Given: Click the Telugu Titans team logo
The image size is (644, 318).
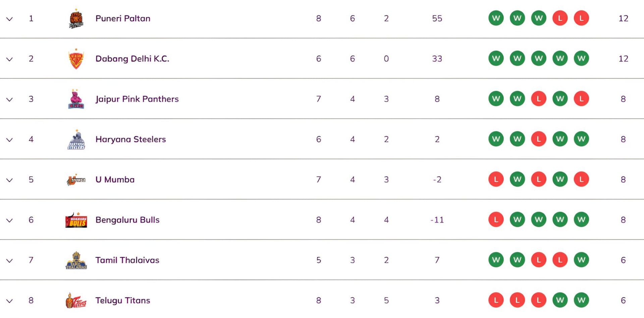Looking at the screenshot, I should click(76, 301).
